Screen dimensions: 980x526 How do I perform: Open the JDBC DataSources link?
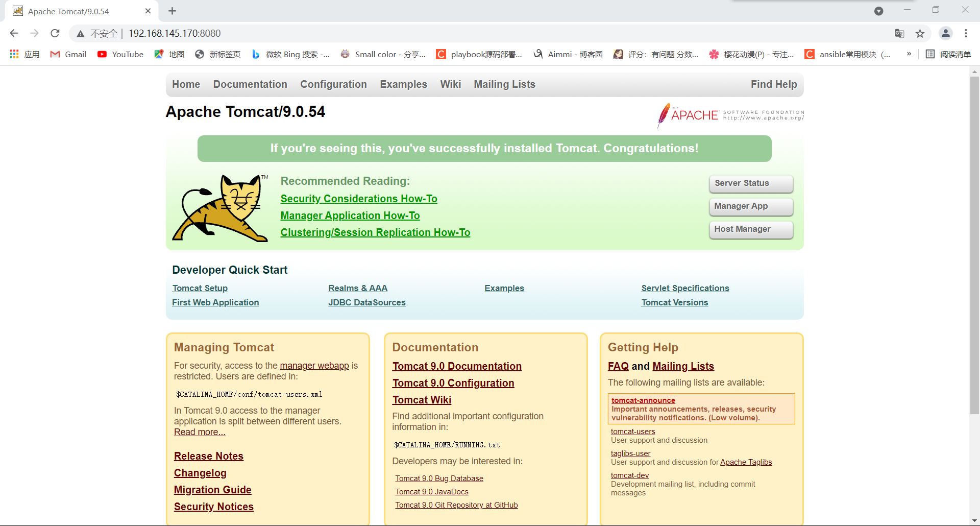(367, 302)
